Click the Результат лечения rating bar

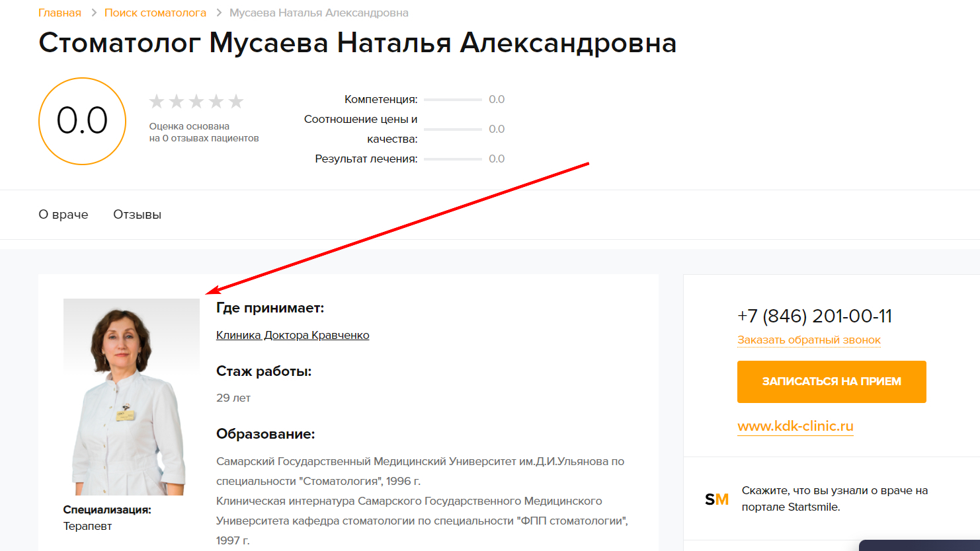[x=453, y=159]
